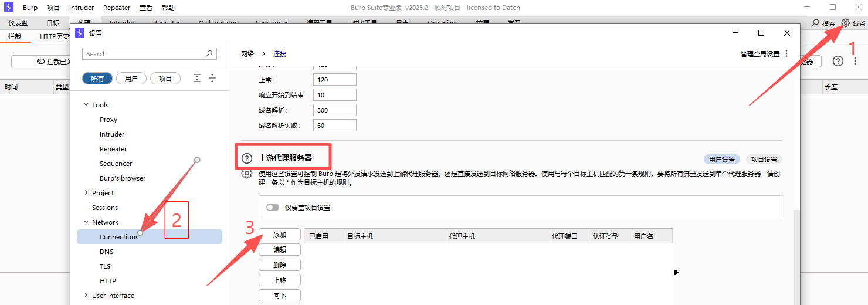Click the 认证类型 column header
This screenshot has height=305, width=868.
tap(611, 236)
